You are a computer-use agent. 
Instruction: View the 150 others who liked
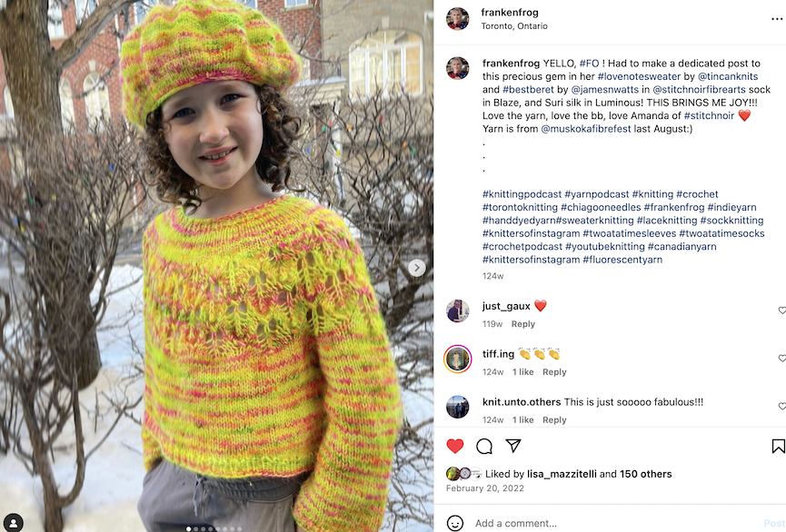(646, 474)
